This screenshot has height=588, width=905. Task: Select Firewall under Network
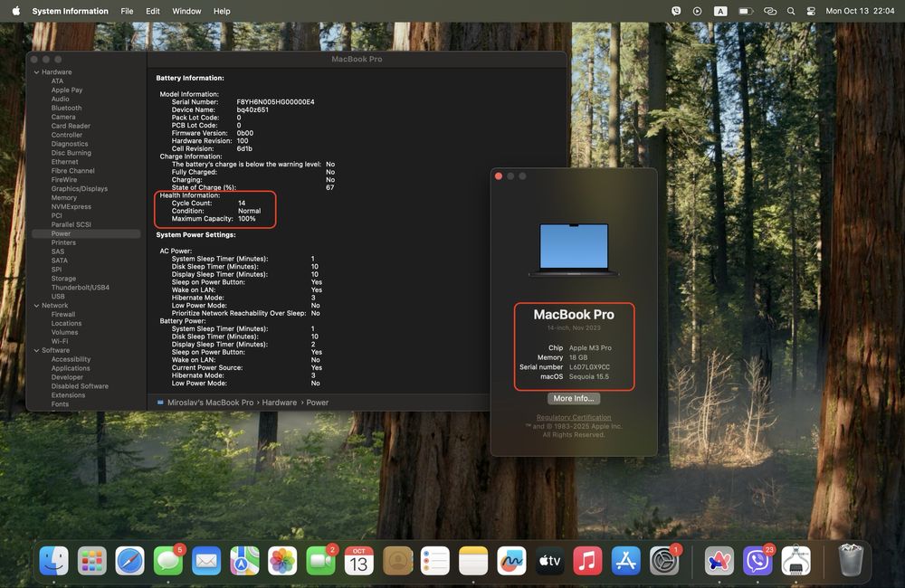[63, 315]
